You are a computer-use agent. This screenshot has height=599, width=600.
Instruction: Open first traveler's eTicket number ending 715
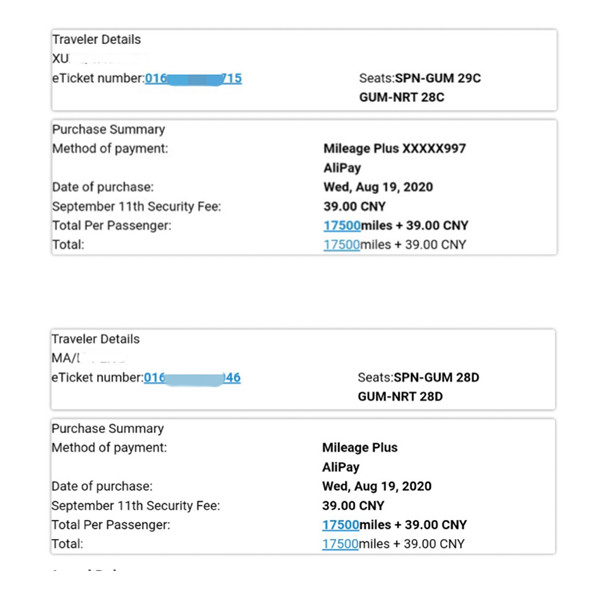(x=193, y=78)
